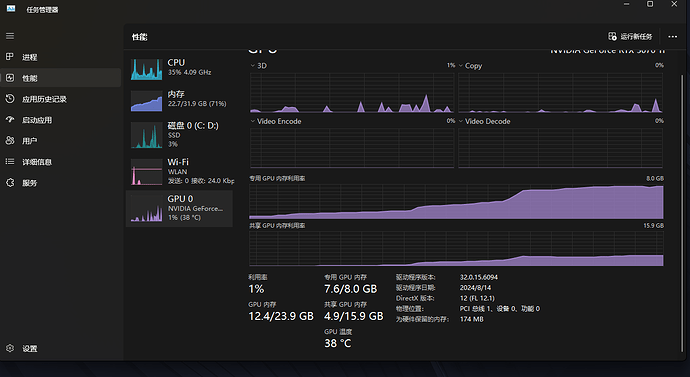This screenshot has height=377, width=690.
Task: Open Details (详细信息) list icon
Action: 10,161
